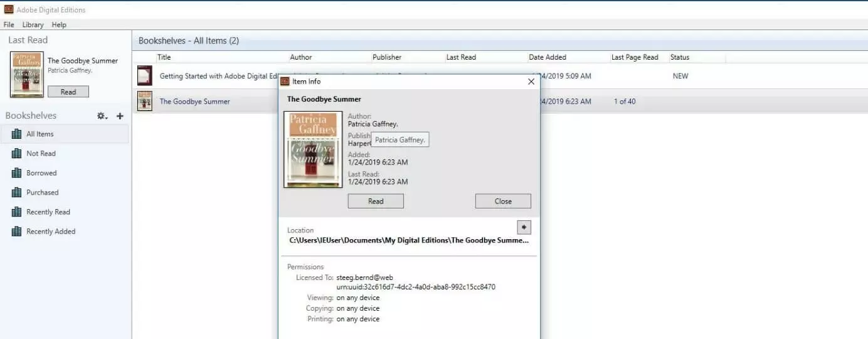Click the Borrowed bookshelf icon
Screen dimensions: 868x339
click(16, 173)
